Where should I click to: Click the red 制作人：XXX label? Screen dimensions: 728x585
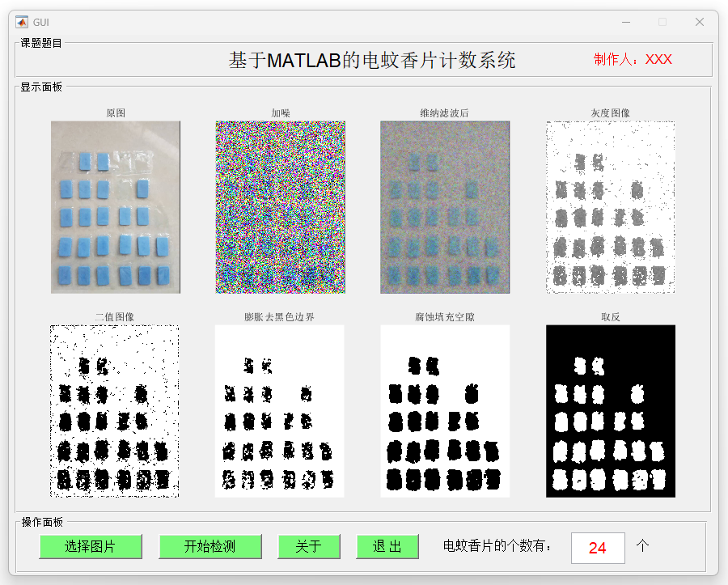coord(633,59)
